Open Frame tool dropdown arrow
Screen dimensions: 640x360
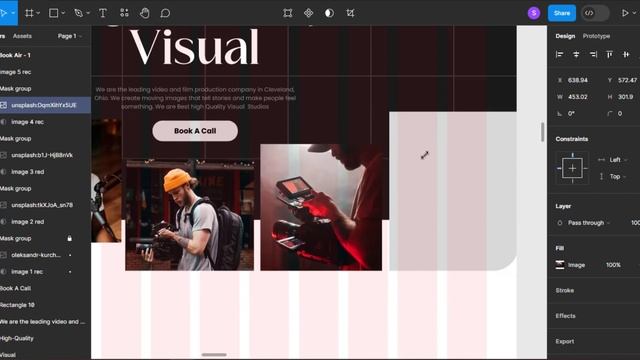tap(38, 13)
